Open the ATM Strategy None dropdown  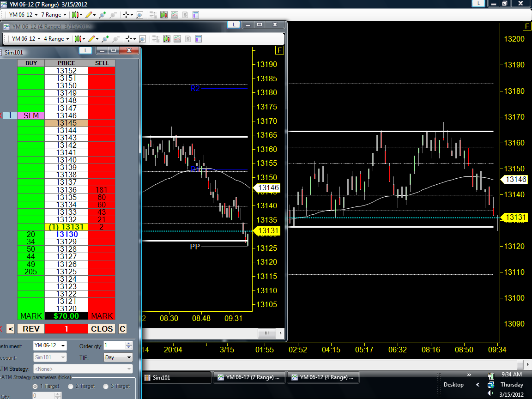click(x=83, y=369)
